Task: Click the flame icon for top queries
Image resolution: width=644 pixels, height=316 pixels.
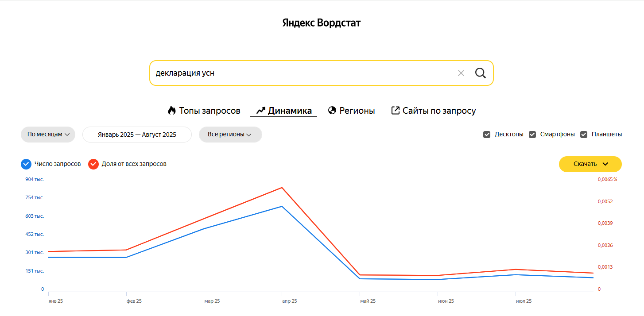Action: tap(172, 111)
